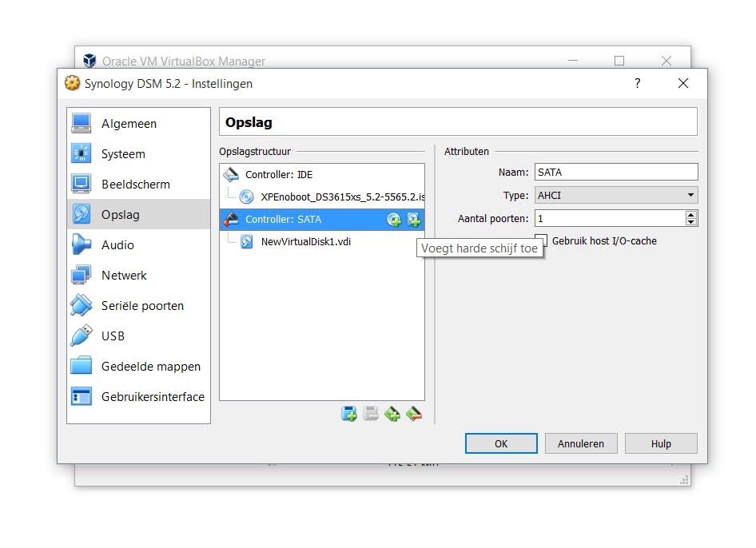Select NewVirtualDisk1.vdi disk entry
The width and height of the screenshot is (756, 548).
pyautogui.click(x=322, y=241)
